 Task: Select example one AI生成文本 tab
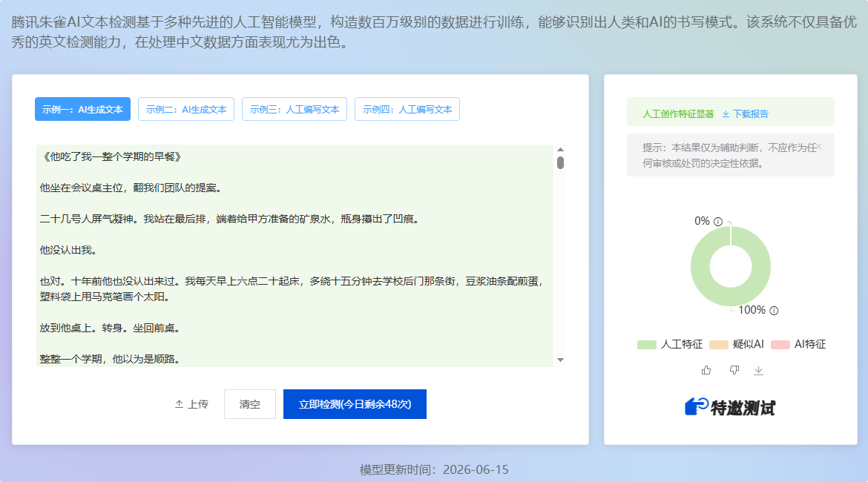point(82,109)
